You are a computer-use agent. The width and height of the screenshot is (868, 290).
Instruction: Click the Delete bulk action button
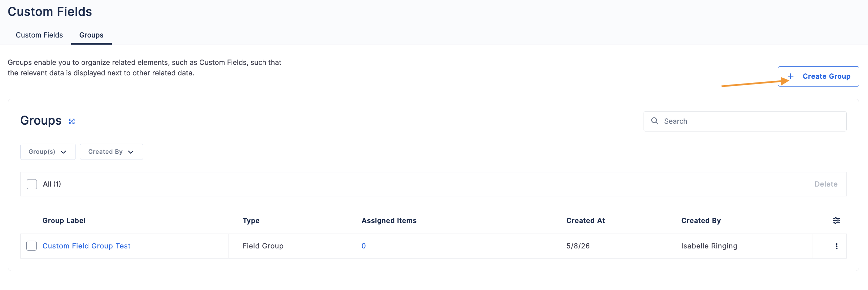pos(826,184)
